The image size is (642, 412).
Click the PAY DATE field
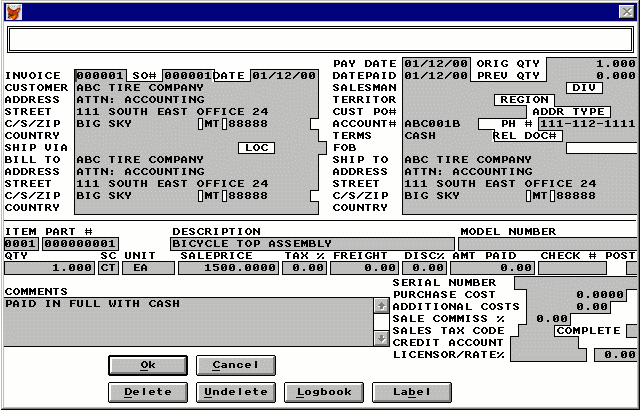tap(436, 64)
